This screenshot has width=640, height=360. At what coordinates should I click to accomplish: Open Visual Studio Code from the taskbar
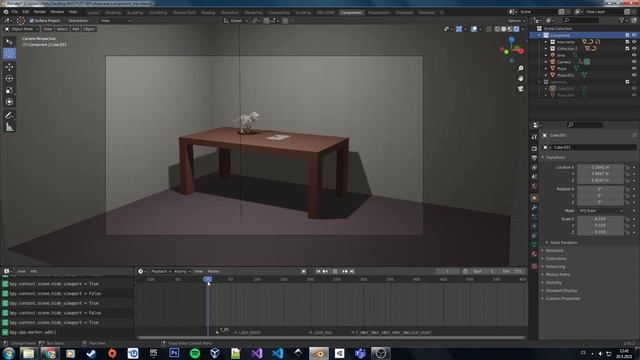coord(278,353)
